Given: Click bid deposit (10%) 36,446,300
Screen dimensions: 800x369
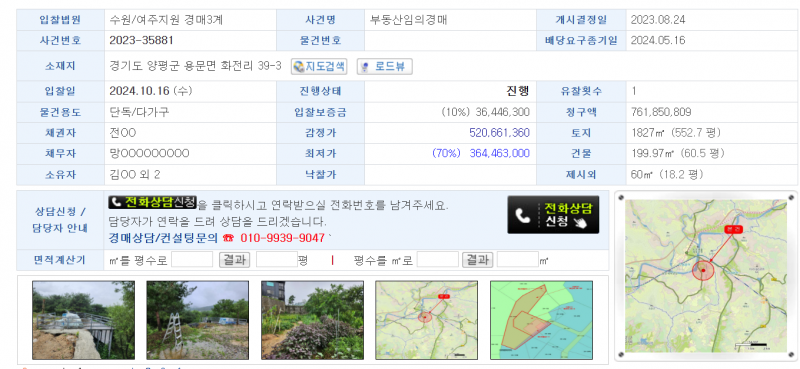Looking at the screenshot, I should pos(485,112).
